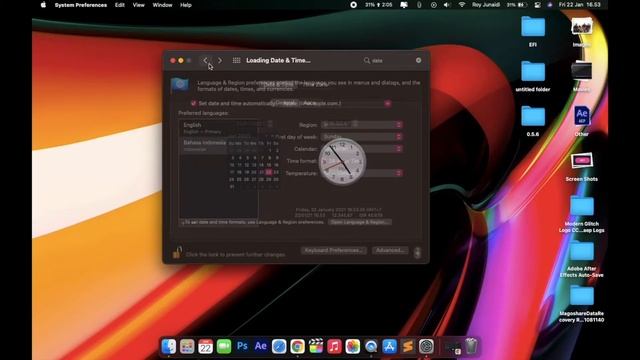
Task: Open Trash from the Dock
Action: click(471, 346)
